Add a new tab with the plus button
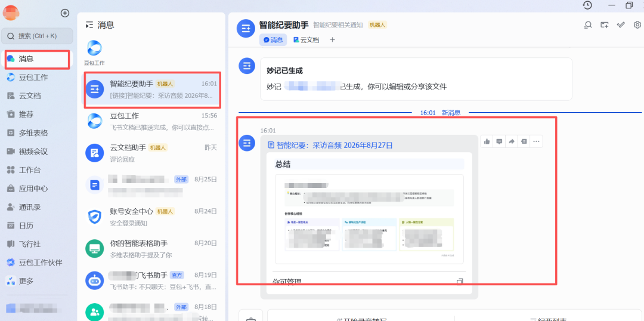The width and height of the screenshot is (644, 321). coord(333,40)
